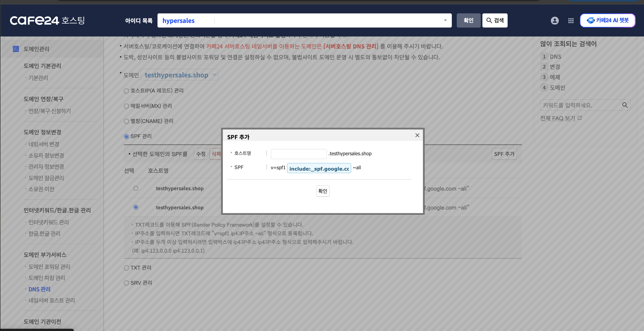Viewport: 644px width, 331px height.
Task: Expand the 아이디 목록 hypersales dropdown arrow
Action: coord(445,20)
